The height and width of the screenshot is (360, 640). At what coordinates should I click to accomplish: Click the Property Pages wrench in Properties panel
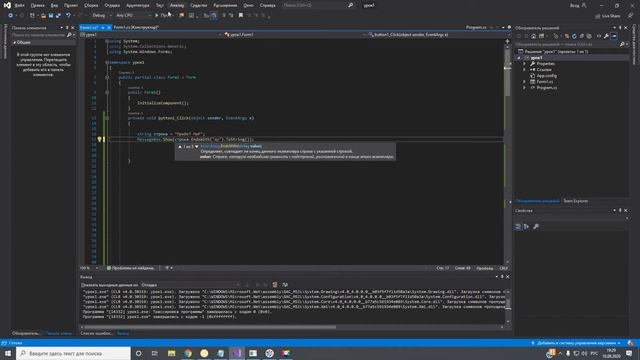536,227
